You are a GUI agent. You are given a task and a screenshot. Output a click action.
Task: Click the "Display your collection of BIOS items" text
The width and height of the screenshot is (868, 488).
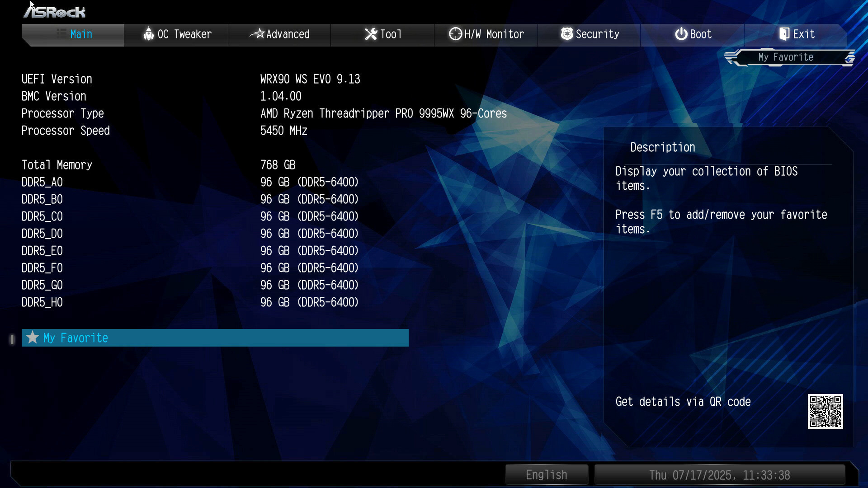(707, 178)
